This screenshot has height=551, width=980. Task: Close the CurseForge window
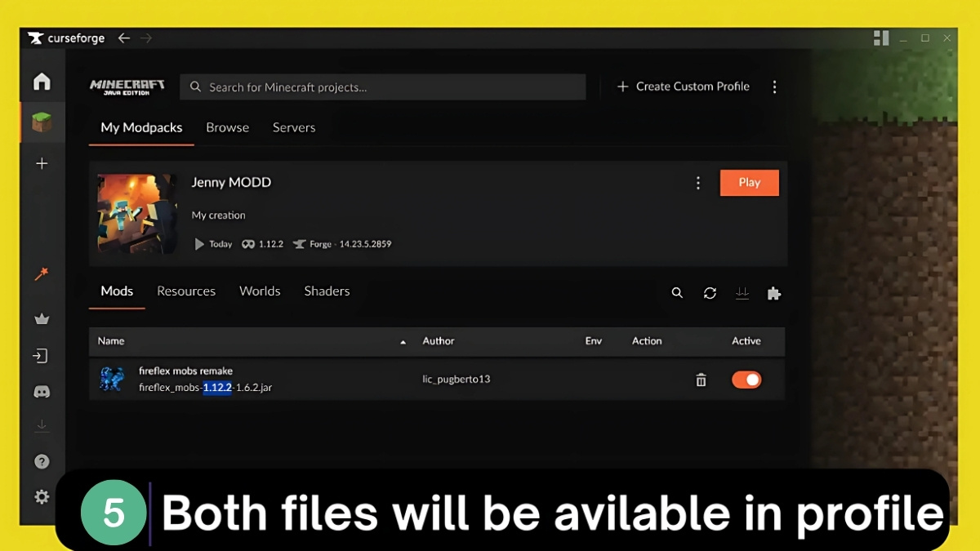[947, 38]
